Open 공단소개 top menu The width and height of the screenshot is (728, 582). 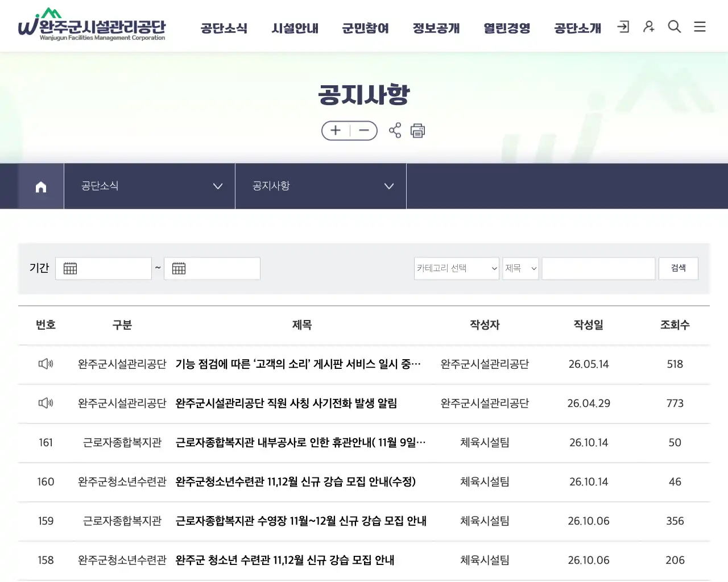tap(578, 28)
